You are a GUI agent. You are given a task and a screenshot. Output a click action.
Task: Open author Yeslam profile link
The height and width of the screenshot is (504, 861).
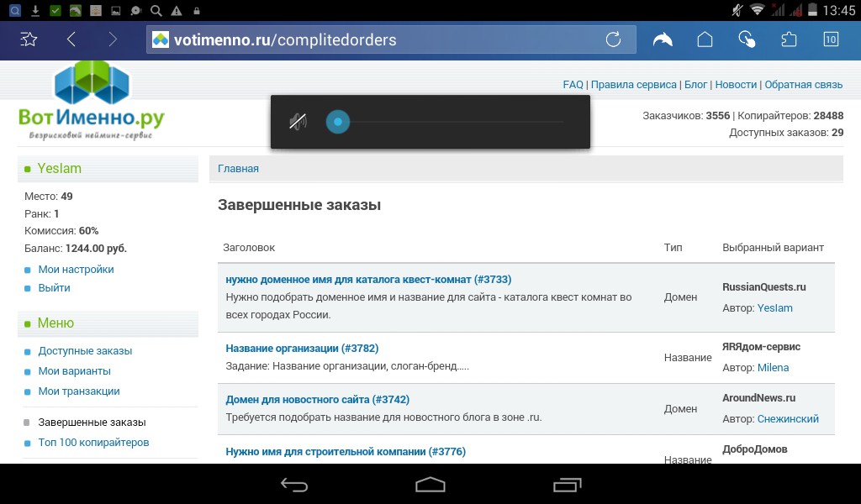(x=774, y=307)
